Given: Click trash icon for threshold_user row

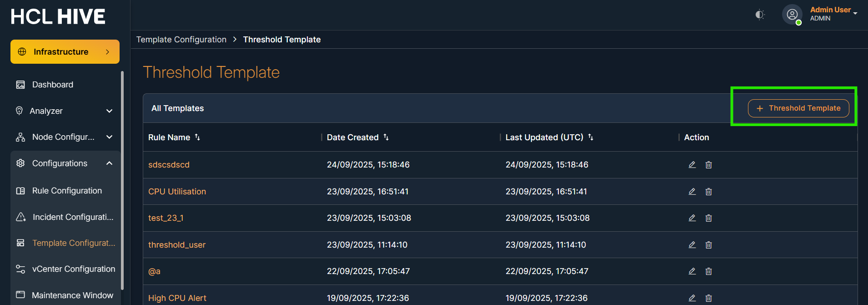Looking at the screenshot, I should point(708,245).
